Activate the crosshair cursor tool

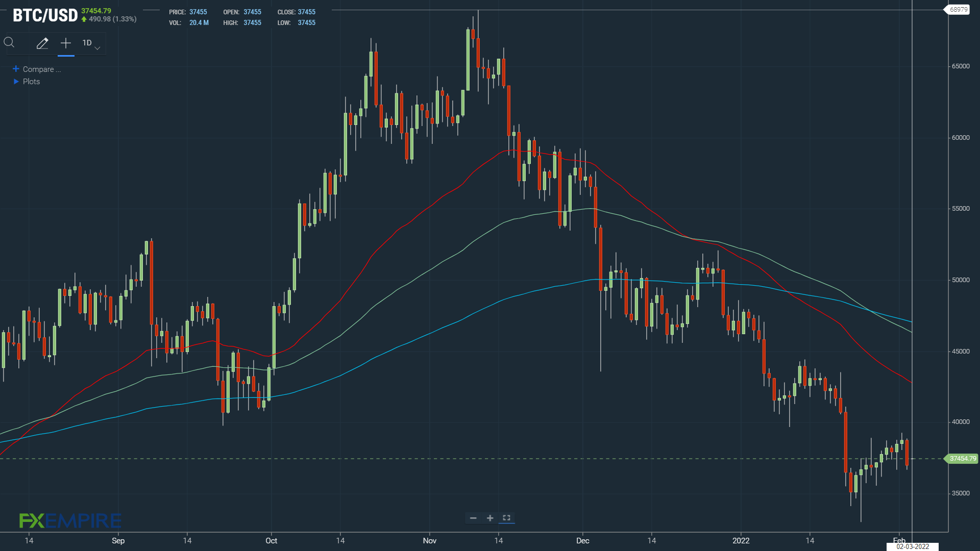coord(66,43)
